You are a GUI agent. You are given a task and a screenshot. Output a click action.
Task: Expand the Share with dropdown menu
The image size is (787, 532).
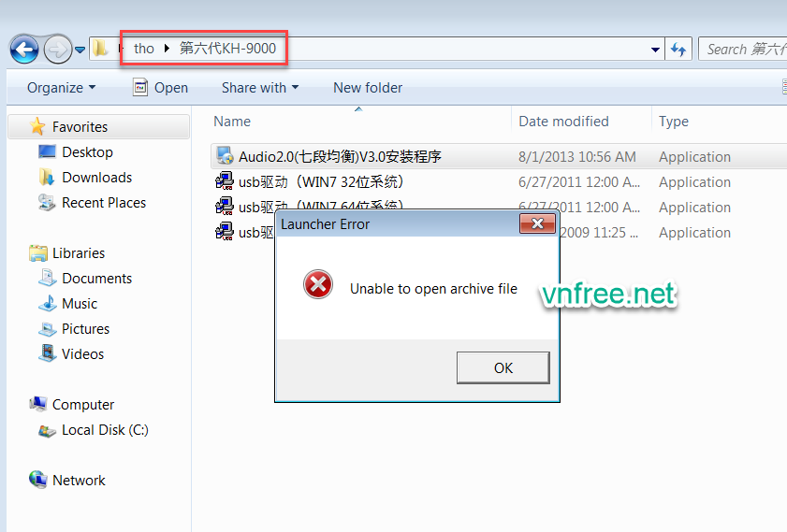[259, 87]
